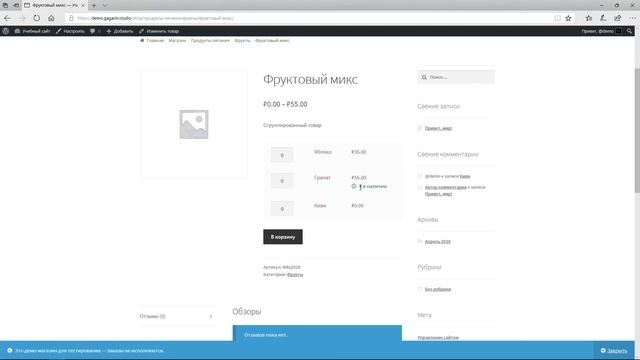
Task: Open Фрукты breadcrumb link
Action: [242, 40]
